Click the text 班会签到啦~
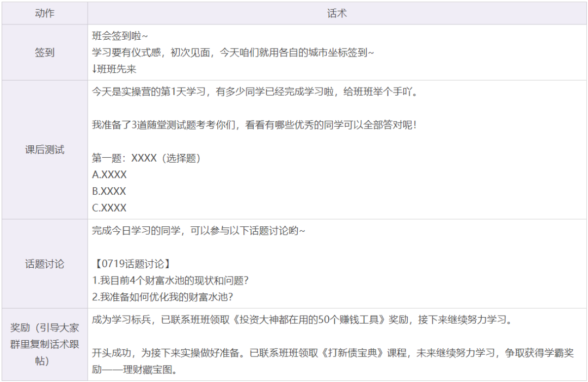This screenshot has height=382, width=588. 120,36
